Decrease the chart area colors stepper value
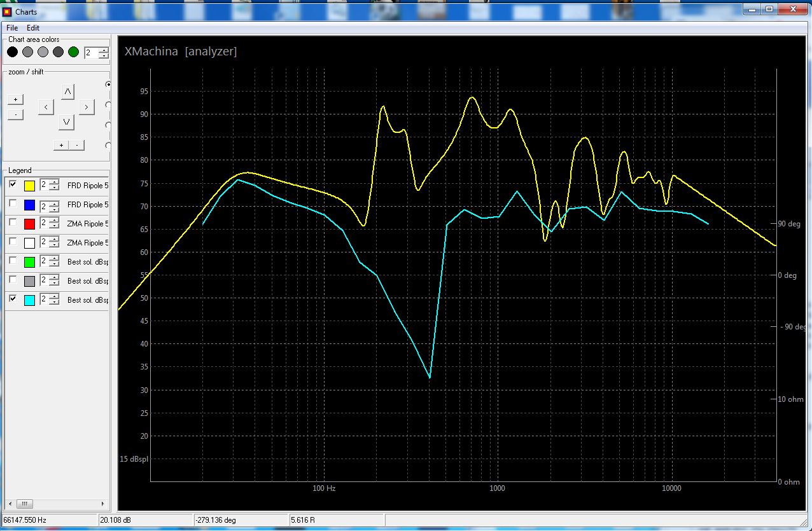The width and height of the screenshot is (812, 531). click(x=104, y=56)
